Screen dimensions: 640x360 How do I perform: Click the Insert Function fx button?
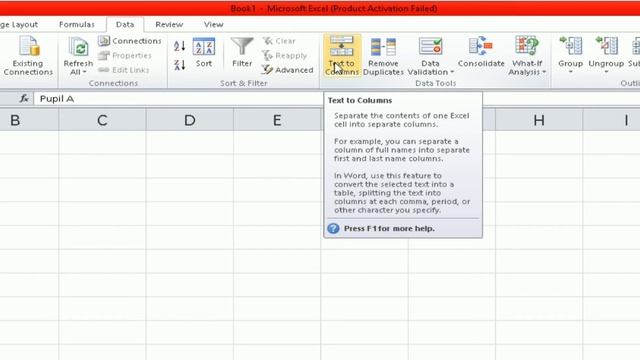[x=24, y=98]
